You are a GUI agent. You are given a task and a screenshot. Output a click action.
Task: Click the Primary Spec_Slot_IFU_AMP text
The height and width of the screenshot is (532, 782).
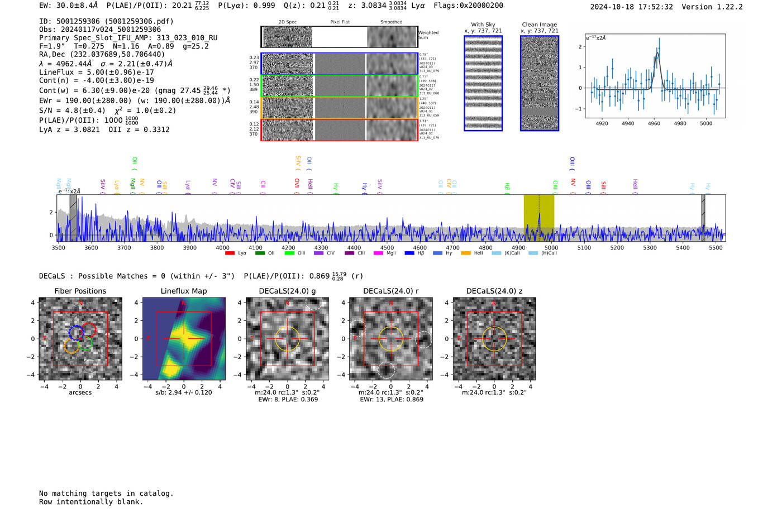pyautogui.click(x=128, y=38)
